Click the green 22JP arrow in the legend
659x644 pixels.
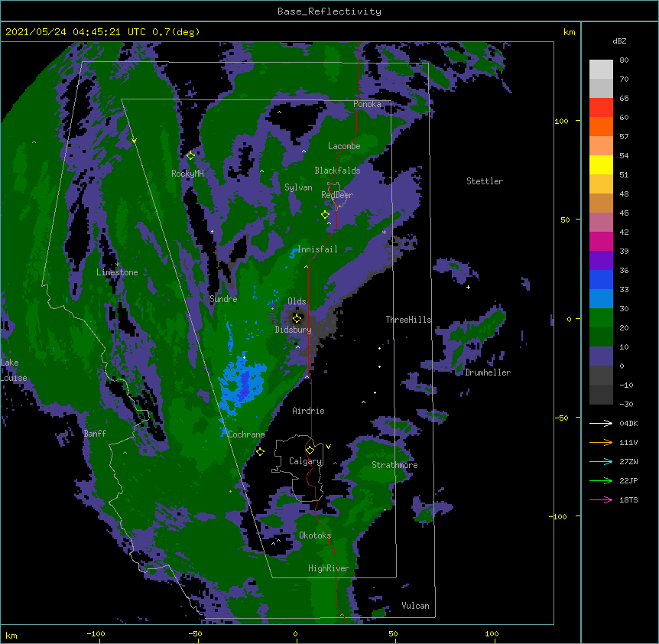coord(601,480)
